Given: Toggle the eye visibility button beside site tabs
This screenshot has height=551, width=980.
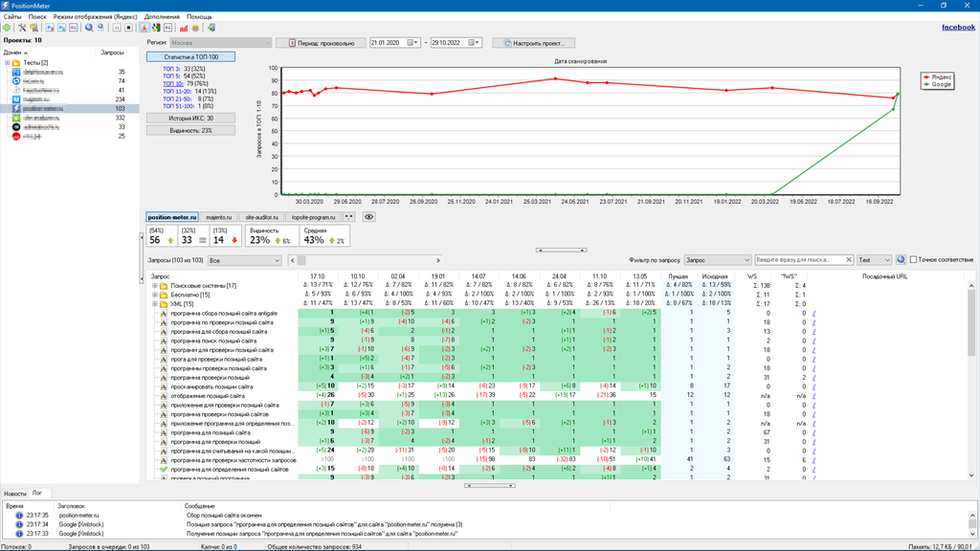Looking at the screenshot, I should click(368, 217).
